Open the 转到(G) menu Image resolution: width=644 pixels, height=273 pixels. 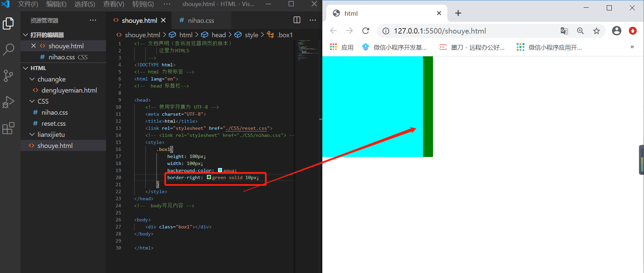(x=143, y=4)
